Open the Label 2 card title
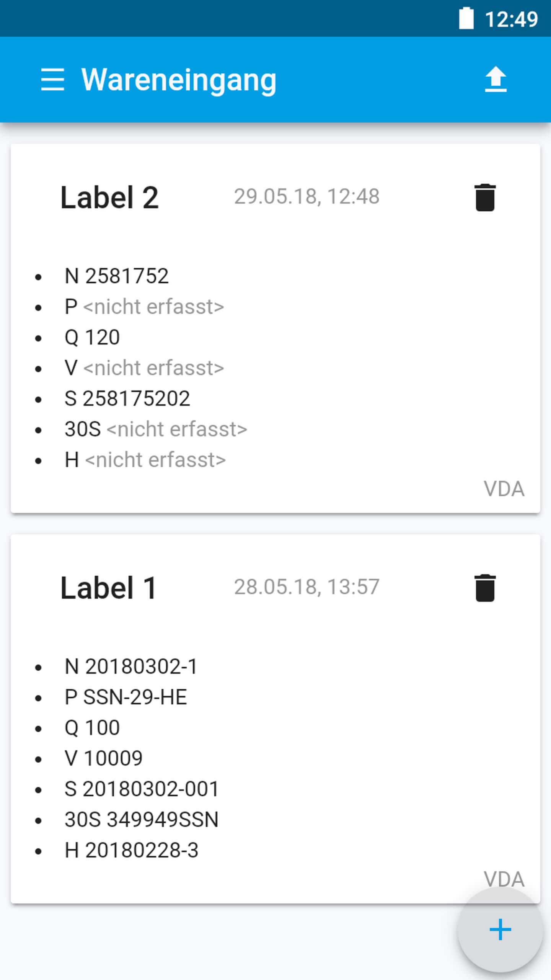Image resolution: width=551 pixels, height=980 pixels. pos(109,198)
